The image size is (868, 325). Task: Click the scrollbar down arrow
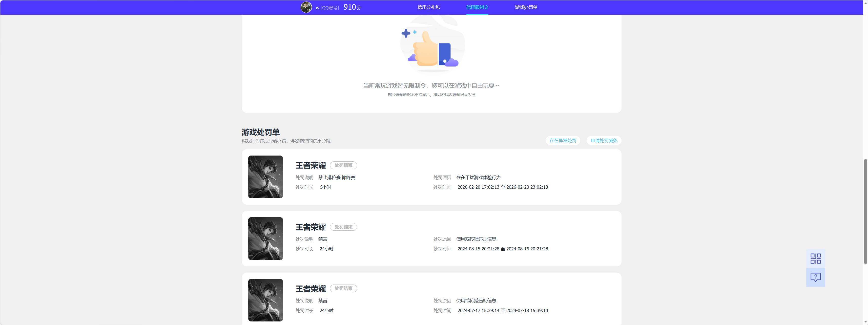point(865,322)
